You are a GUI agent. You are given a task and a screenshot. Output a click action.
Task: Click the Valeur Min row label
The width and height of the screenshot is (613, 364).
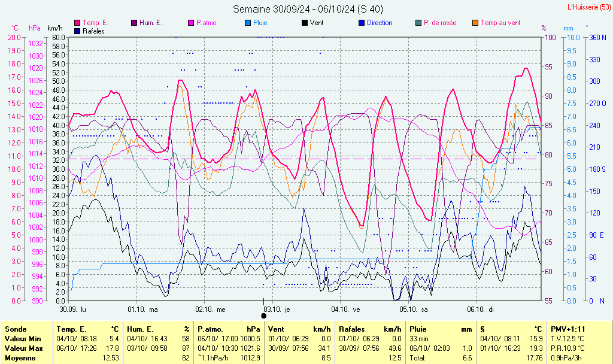(x=23, y=339)
